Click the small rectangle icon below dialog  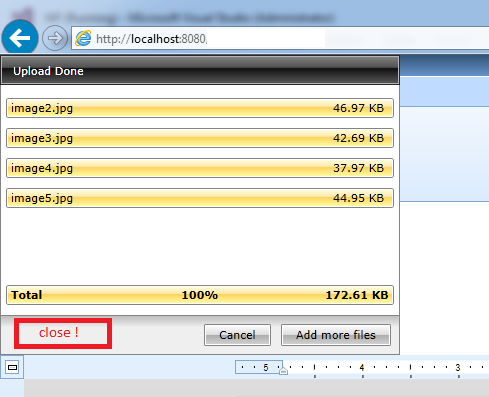[12, 367]
